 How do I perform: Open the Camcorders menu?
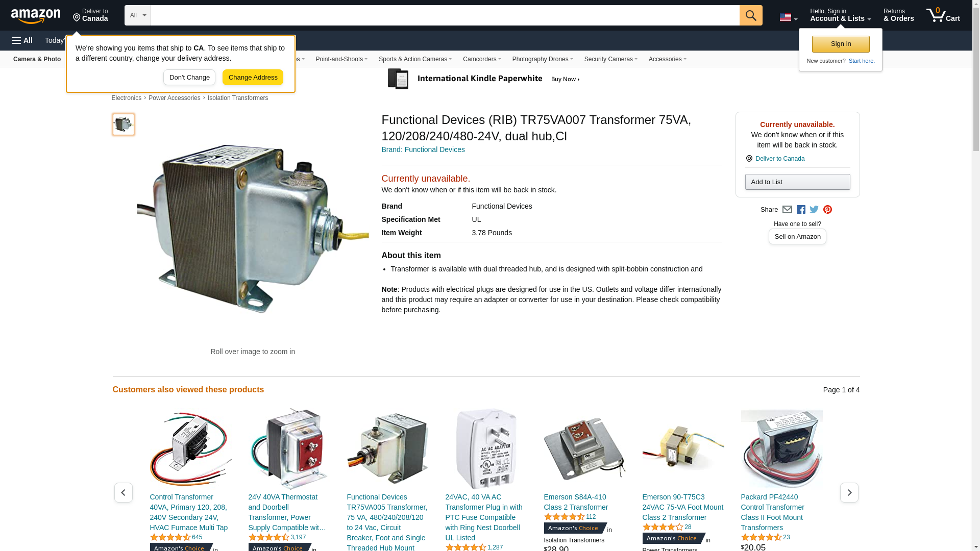482,59
